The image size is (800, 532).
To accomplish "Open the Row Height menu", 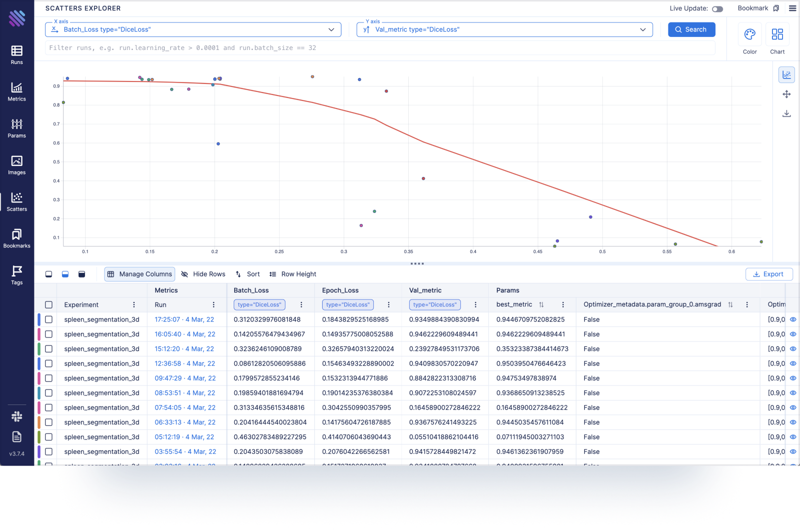I will tap(293, 274).
